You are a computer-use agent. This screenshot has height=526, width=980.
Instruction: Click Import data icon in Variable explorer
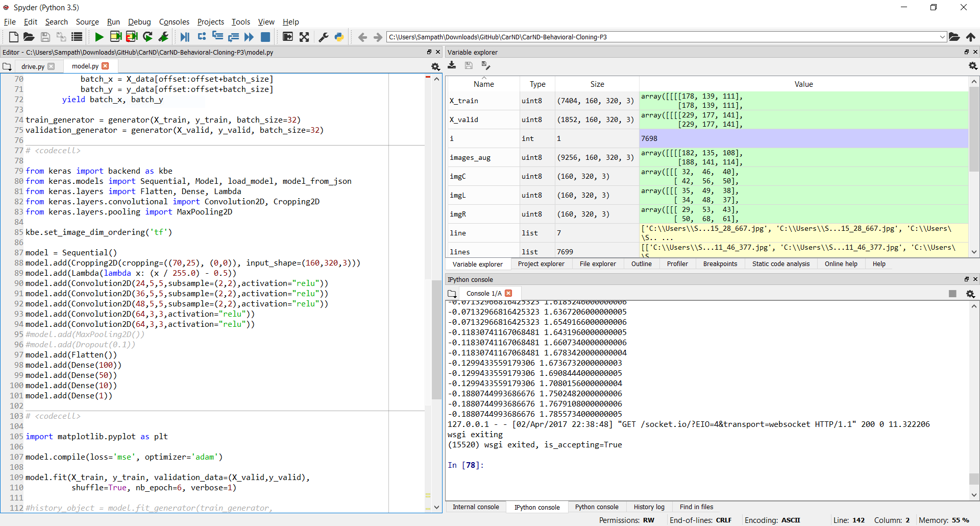452,65
